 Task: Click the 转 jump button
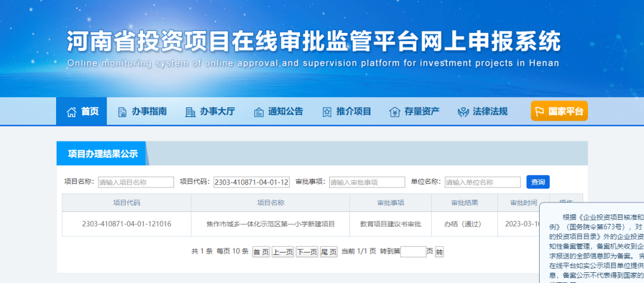(x=439, y=252)
